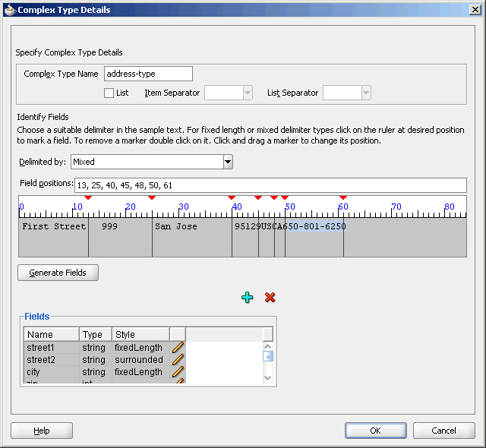The height and width of the screenshot is (448, 486).
Task: Select the ruler marker at position 25
Action: tap(152, 197)
